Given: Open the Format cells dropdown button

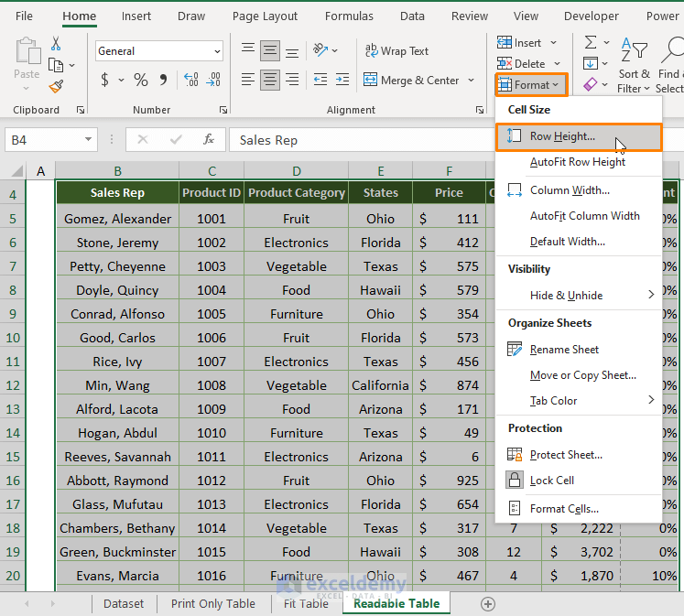Looking at the screenshot, I should click(x=532, y=85).
